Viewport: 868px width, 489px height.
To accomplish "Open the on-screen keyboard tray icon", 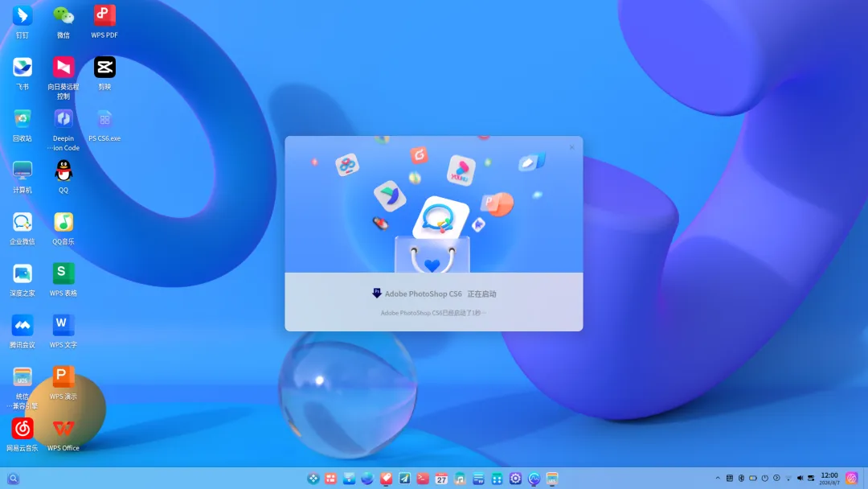I will pyautogui.click(x=730, y=478).
